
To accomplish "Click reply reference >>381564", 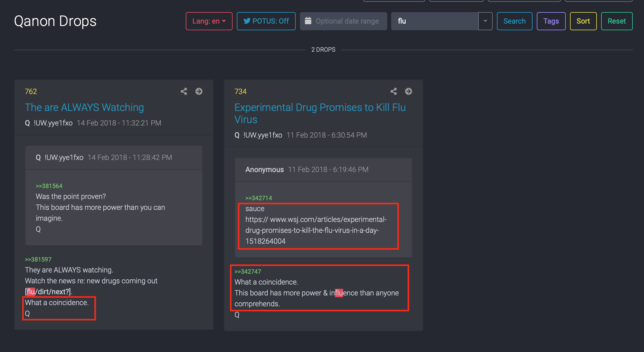I will pyautogui.click(x=49, y=186).
